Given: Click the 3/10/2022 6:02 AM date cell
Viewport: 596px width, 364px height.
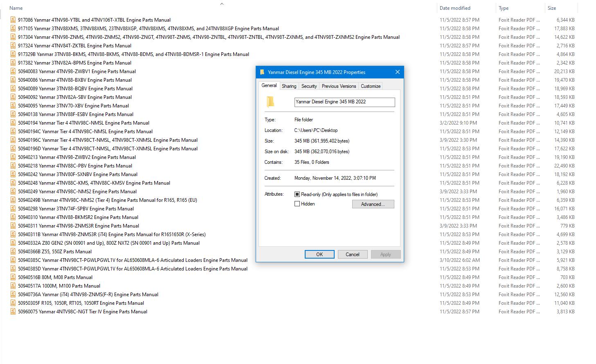Looking at the screenshot, I should [x=460, y=260].
